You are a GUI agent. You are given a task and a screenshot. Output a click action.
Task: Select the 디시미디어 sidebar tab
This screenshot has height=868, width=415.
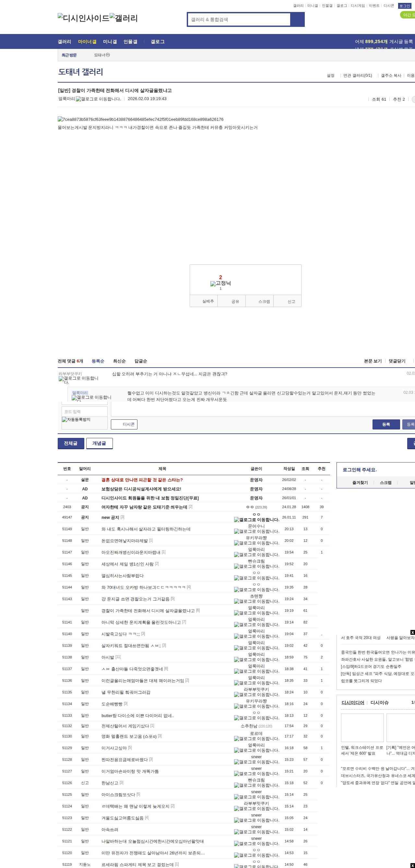[x=352, y=702]
